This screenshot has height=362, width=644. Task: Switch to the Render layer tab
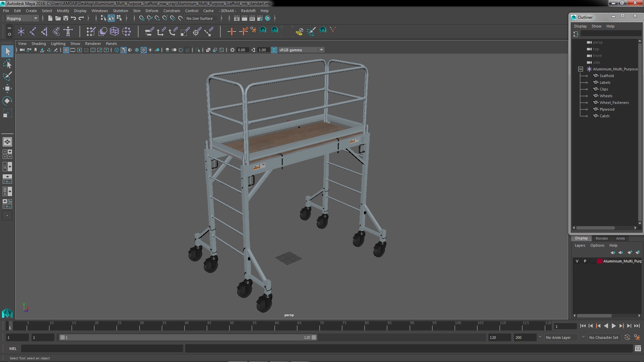tap(602, 238)
